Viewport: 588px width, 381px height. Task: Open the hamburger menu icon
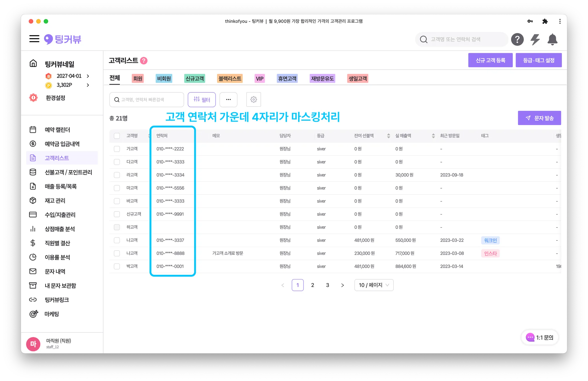tap(34, 39)
